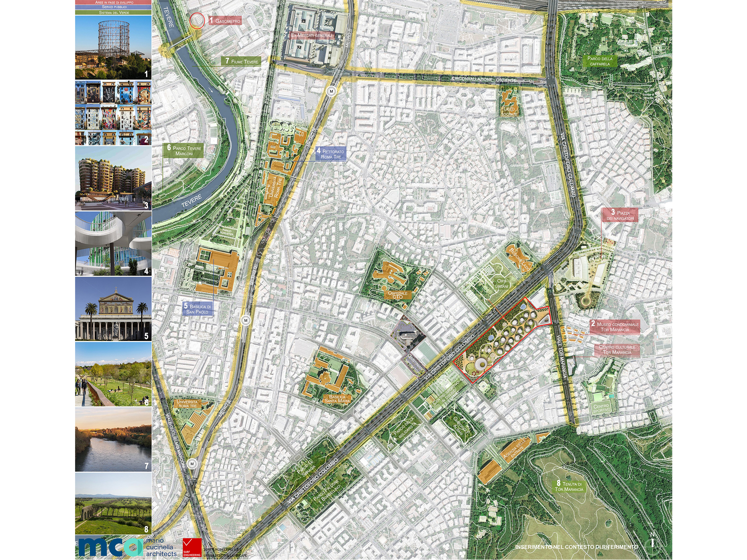Click the 'Parco della Caffarella' label

[600, 61]
